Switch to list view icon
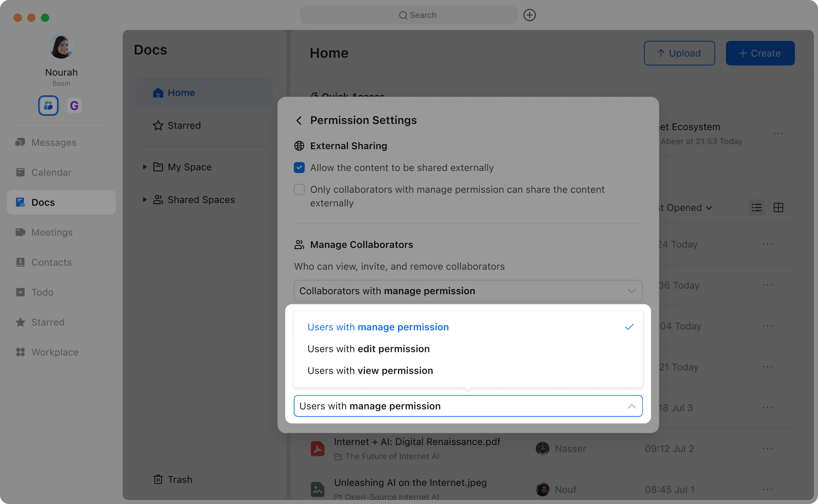818x504 pixels. point(756,208)
